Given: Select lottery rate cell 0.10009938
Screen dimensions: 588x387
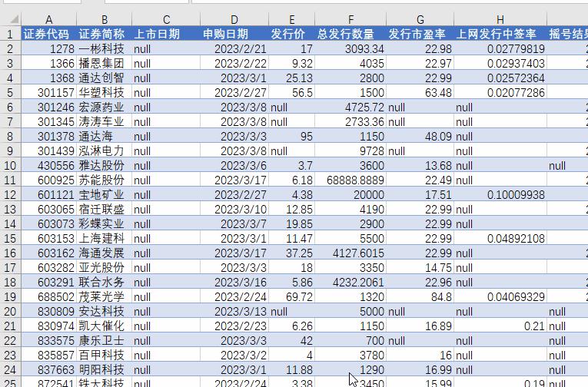Looking at the screenshot, I should coord(500,195).
